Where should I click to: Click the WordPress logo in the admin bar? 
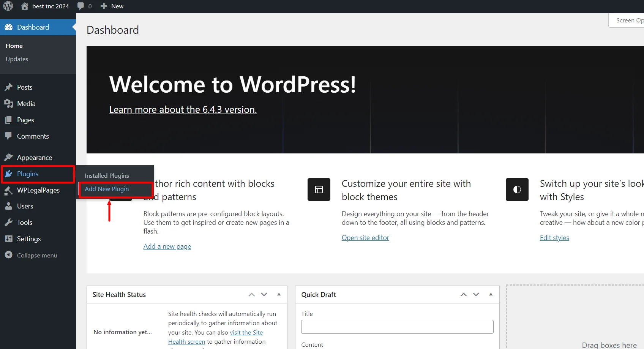coord(8,6)
